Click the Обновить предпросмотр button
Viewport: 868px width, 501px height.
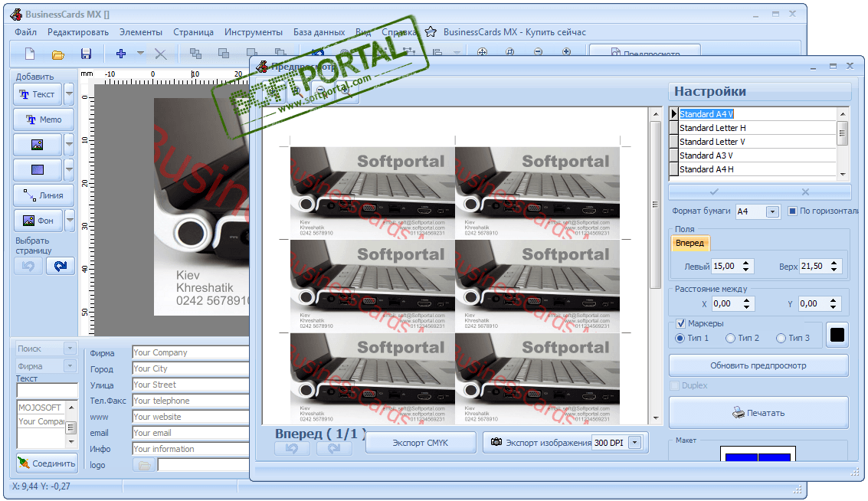(758, 365)
